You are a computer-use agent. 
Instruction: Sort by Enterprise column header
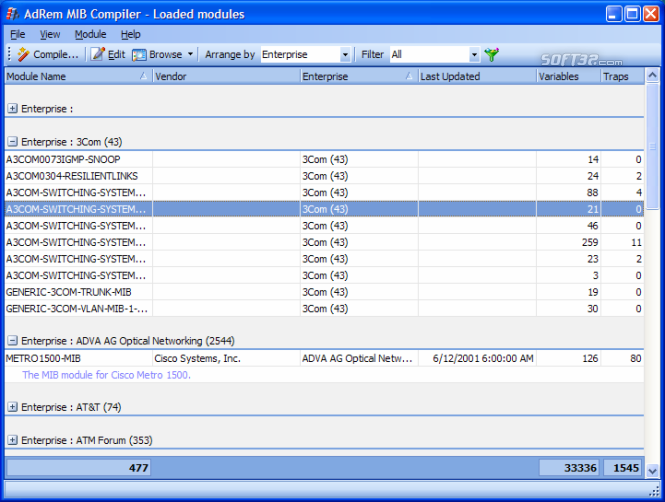[359, 76]
